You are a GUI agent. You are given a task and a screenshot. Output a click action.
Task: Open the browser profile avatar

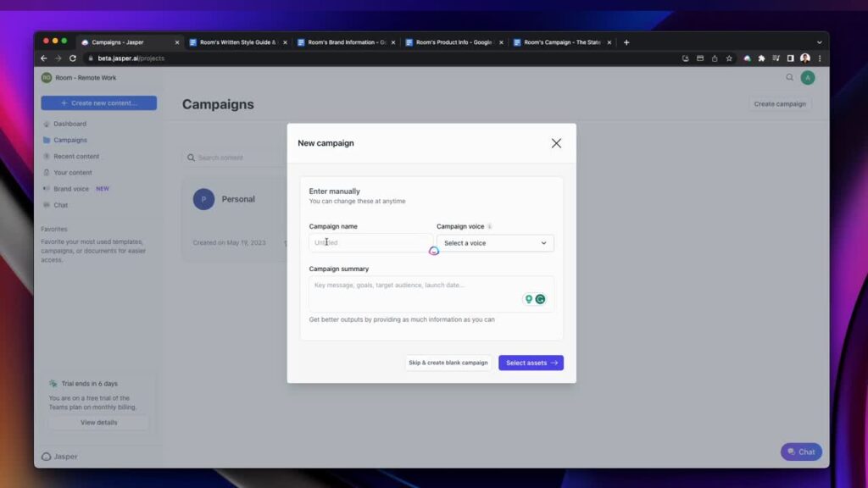pos(805,58)
